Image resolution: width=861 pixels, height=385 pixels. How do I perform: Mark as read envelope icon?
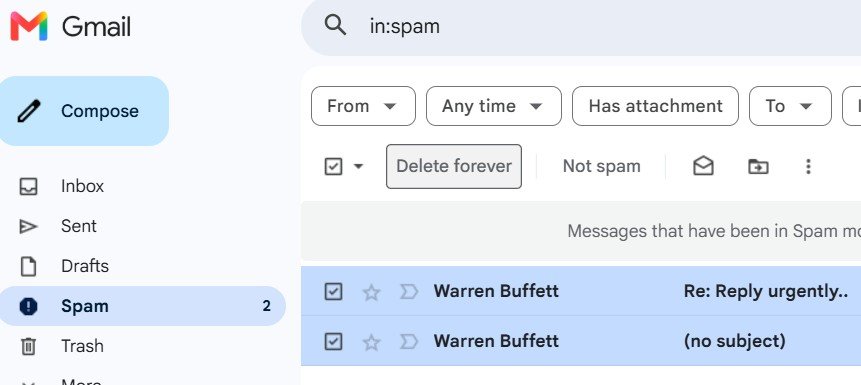pyautogui.click(x=703, y=166)
